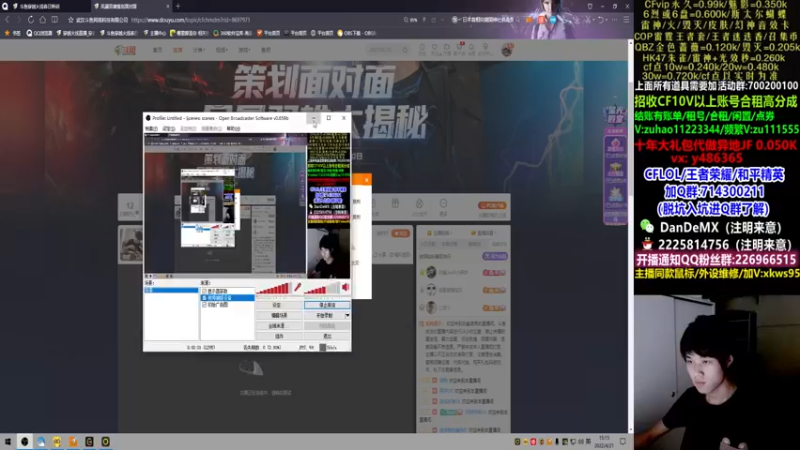This screenshot has height=450, width=800.
Task: Adjust the OBS desktop audio volume meter
Action: [321, 289]
